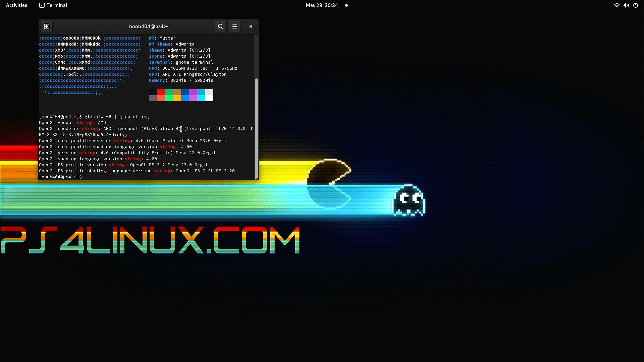Close the terminal window
The width and height of the screenshot is (644, 362).
coord(251,26)
